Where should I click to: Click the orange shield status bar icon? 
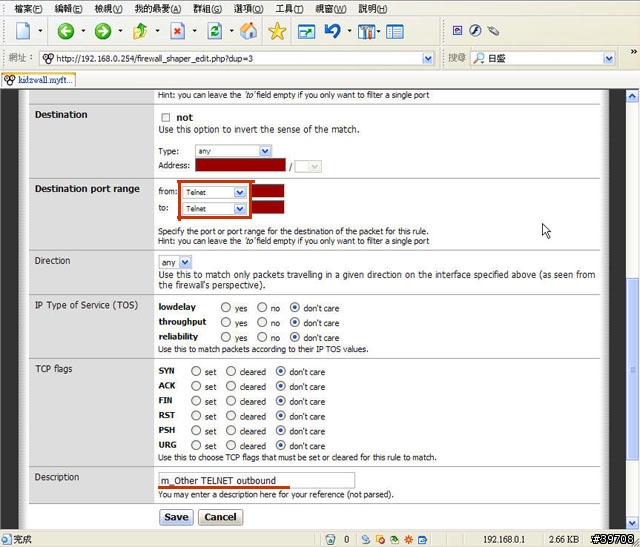point(380,539)
